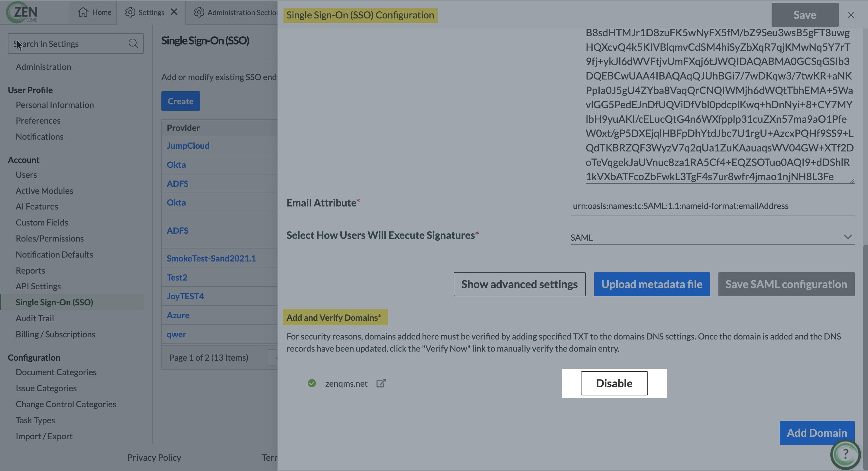Click 'Page 1 of 2 (13 Items)' text
The height and width of the screenshot is (471, 868).
tap(209, 357)
